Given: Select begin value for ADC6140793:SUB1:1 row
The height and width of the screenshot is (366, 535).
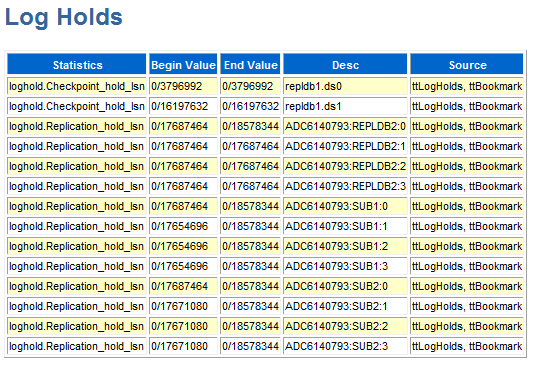Looking at the screenshot, I should point(183,226).
